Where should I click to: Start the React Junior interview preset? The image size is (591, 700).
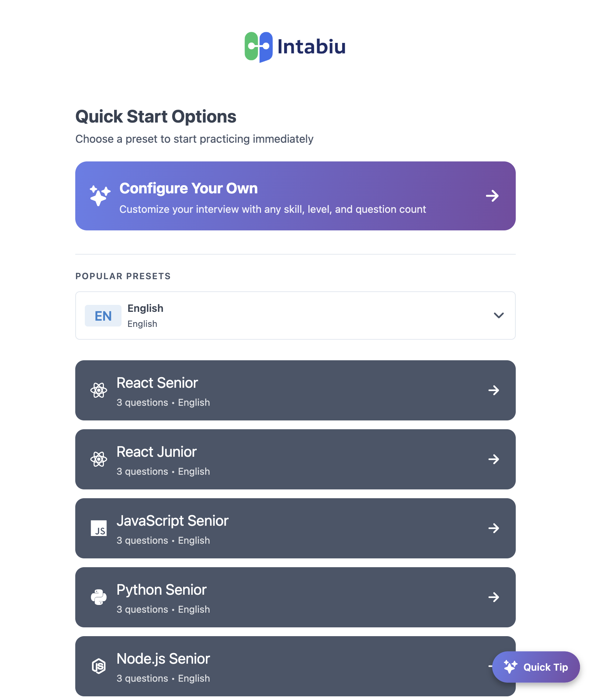tap(295, 459)
